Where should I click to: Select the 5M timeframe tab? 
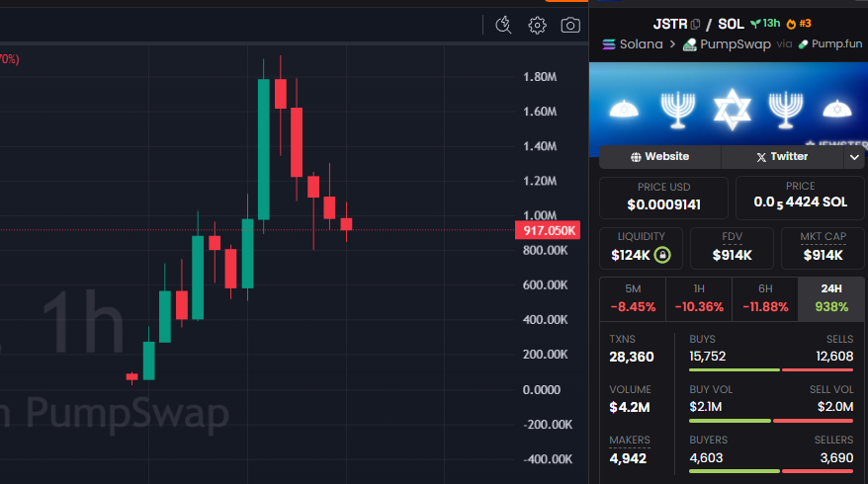[633, 298]
